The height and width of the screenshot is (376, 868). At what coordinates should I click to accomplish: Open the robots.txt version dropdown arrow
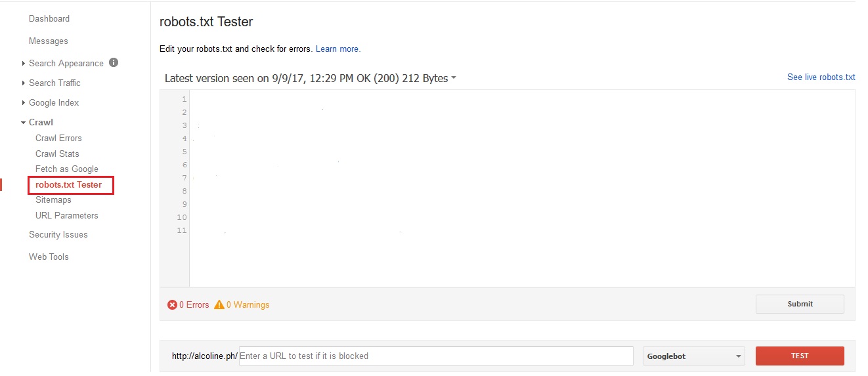pyautogui.click(x=454, y=79)
